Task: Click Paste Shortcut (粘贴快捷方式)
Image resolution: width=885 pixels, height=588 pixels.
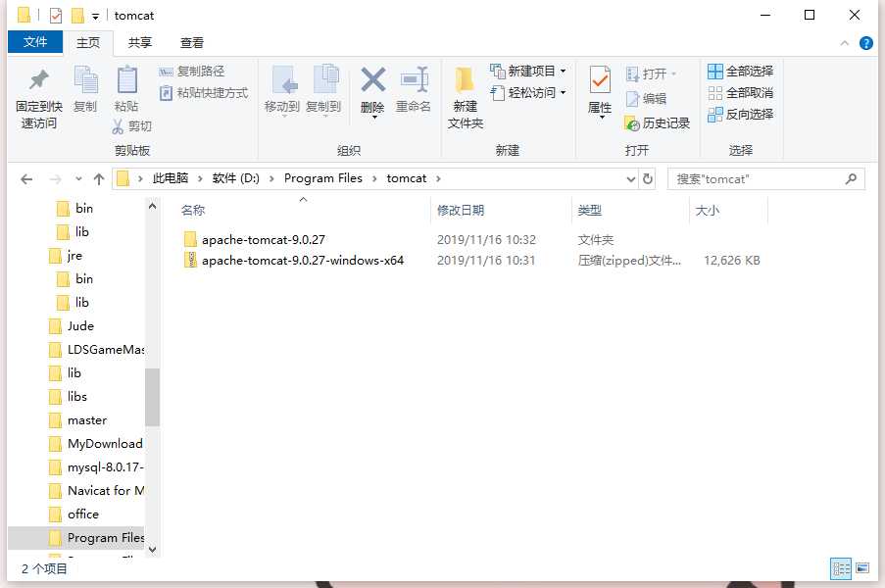Action: click(203, 92)
